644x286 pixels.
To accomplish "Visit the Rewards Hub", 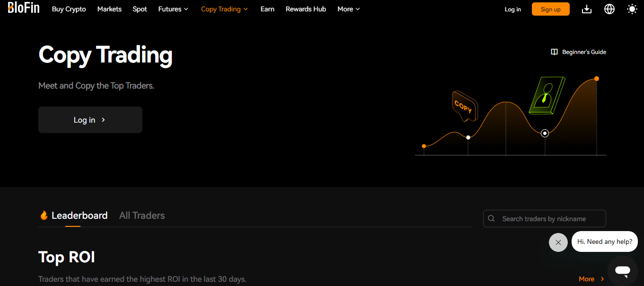I will coord(306,9).
